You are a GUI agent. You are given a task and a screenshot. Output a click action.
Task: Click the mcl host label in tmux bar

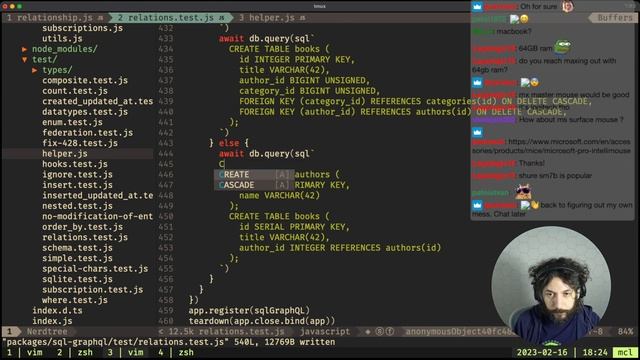pos(625,352)
